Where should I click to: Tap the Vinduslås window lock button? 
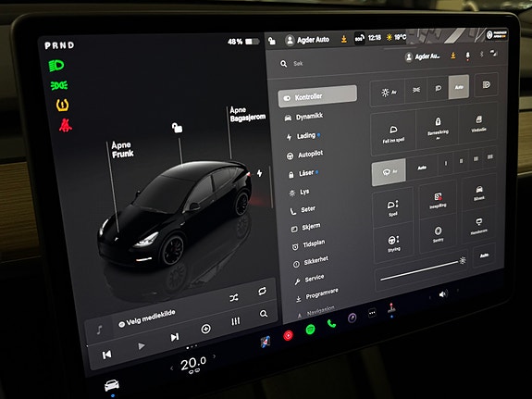point(478,123)
